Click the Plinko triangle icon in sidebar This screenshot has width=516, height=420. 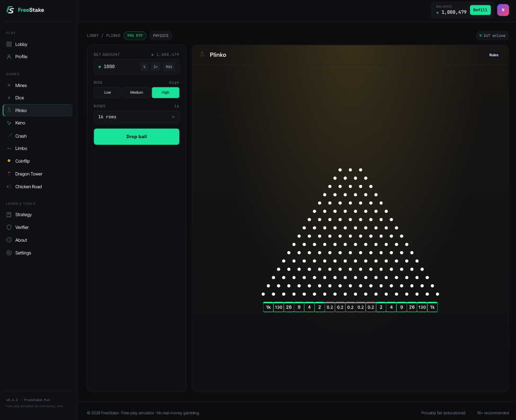point(9,110)
